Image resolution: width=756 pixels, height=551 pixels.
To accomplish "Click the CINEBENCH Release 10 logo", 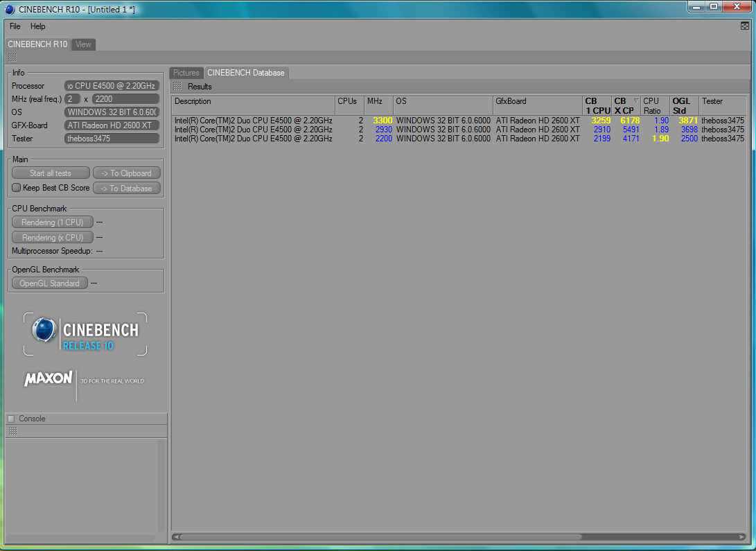I will tap(85, 334).
